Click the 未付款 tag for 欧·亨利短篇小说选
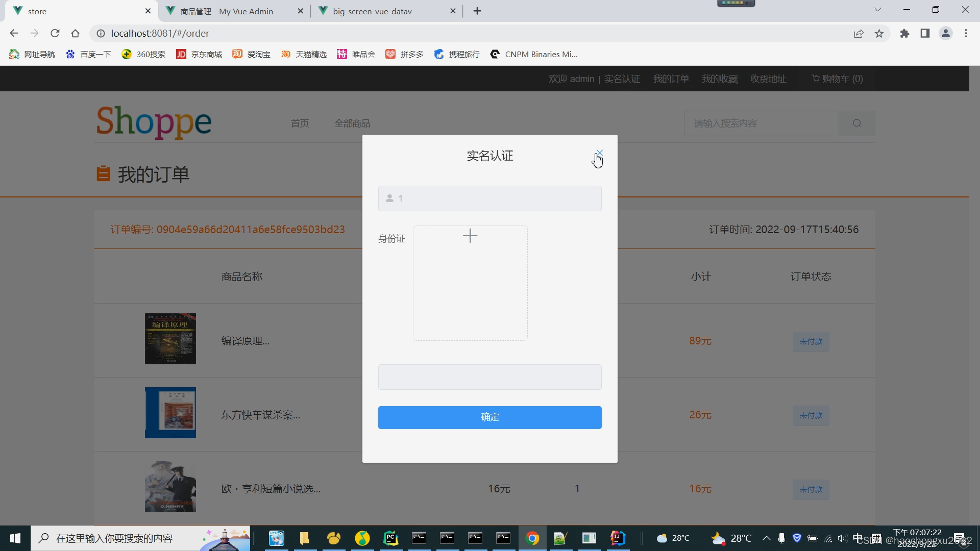 811,490
